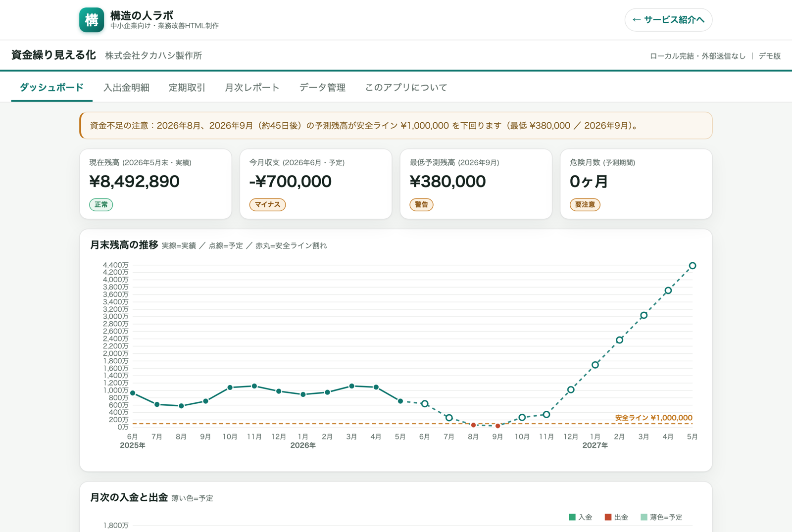The height and width of the screenshot is (532, 792).
Task: Click the green 入金 legend swatch
Action: tap(572, 517)
